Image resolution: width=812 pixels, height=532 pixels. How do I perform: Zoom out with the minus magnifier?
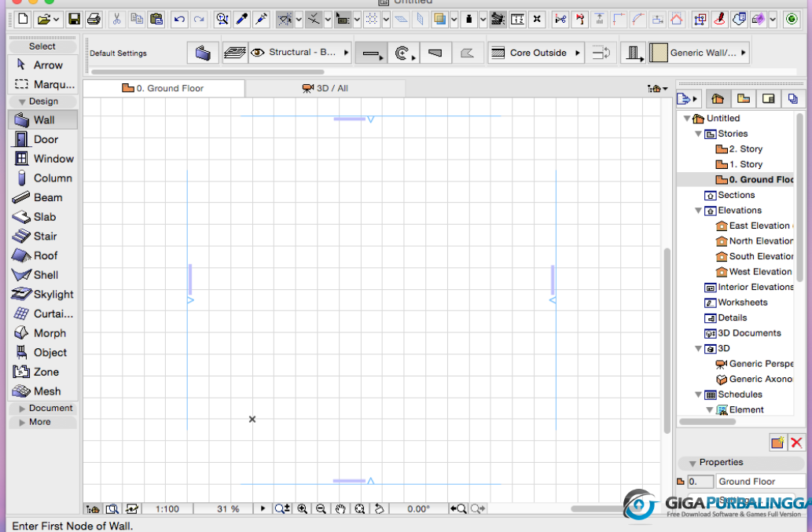point(321,508)
